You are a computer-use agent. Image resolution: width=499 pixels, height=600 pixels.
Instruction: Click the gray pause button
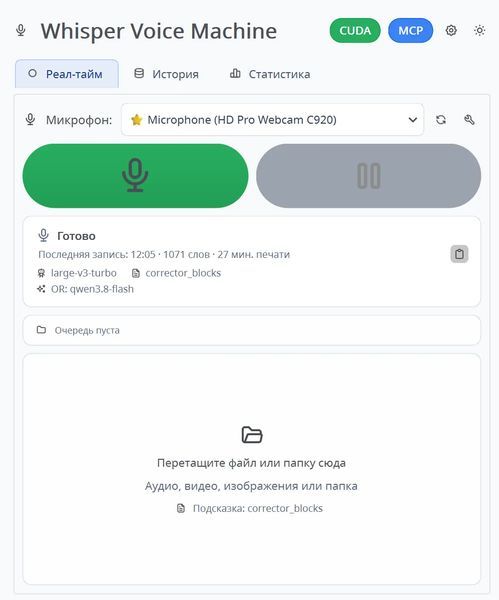coord(369,176)
